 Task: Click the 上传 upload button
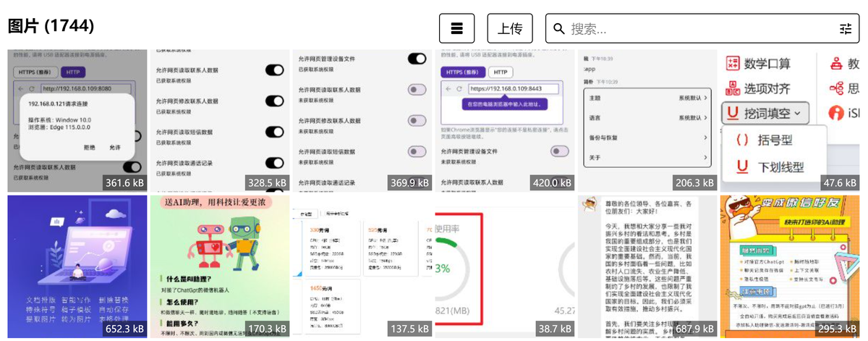[x=509, y=28]
